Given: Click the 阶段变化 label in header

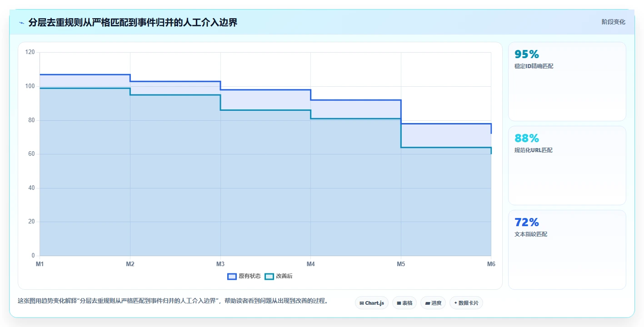Looking at the screenshot, I should [x=613, y=22].
